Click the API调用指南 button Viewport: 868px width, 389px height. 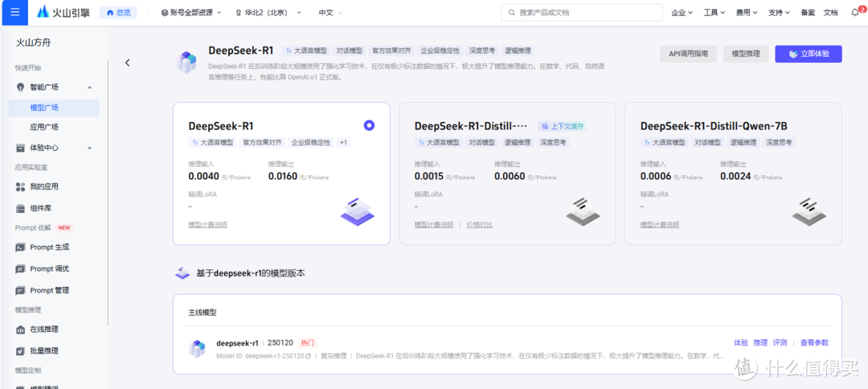coord(688,54)
